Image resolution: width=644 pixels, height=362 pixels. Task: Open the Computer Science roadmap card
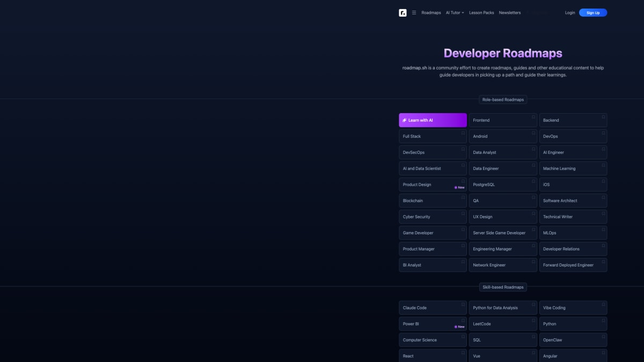pos(433,340)
